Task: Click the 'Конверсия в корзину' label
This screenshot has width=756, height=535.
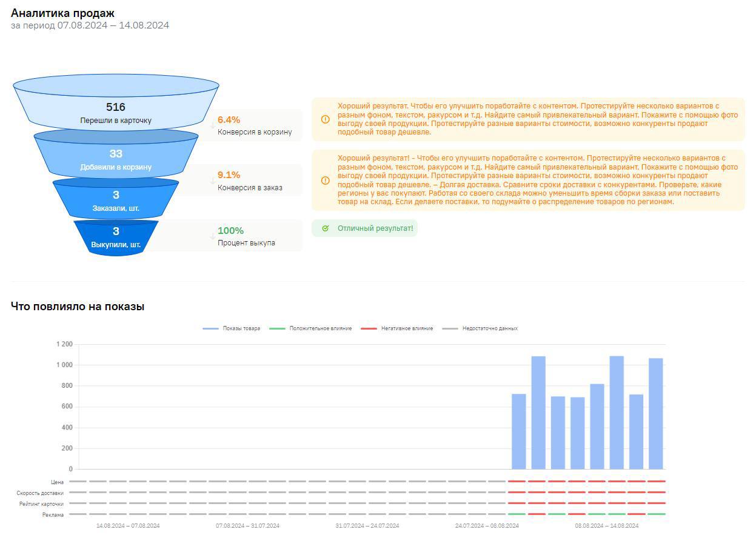Action: tap(255, 132)
